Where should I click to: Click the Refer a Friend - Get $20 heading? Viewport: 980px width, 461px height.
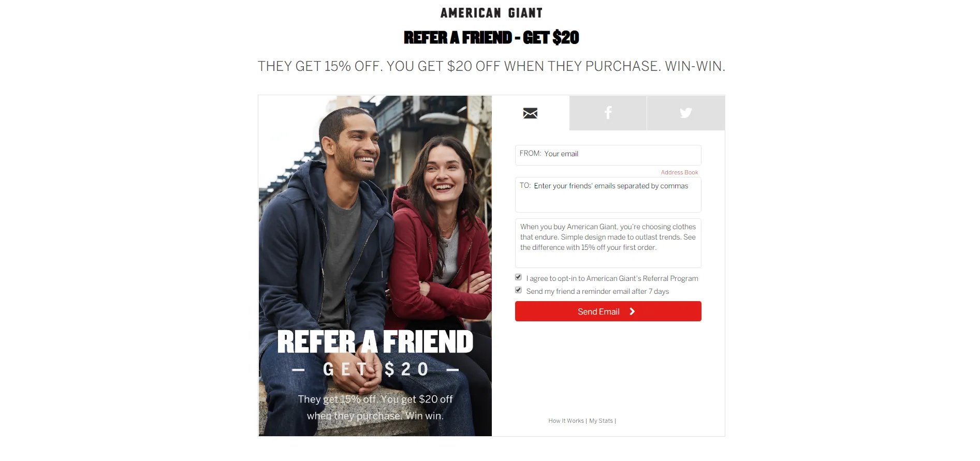pyautogui.click(x=491, y=38)
